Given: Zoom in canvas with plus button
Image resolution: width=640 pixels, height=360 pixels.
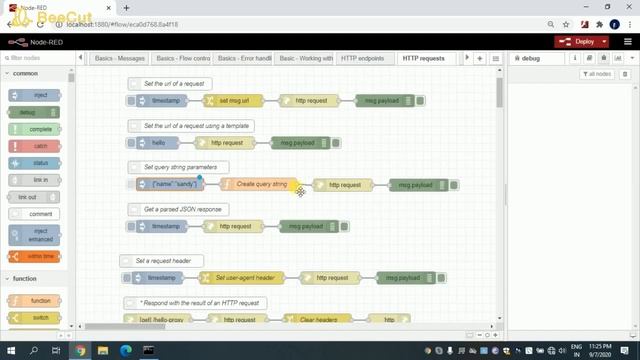Looking at the screenshot, I should [496, 335].
